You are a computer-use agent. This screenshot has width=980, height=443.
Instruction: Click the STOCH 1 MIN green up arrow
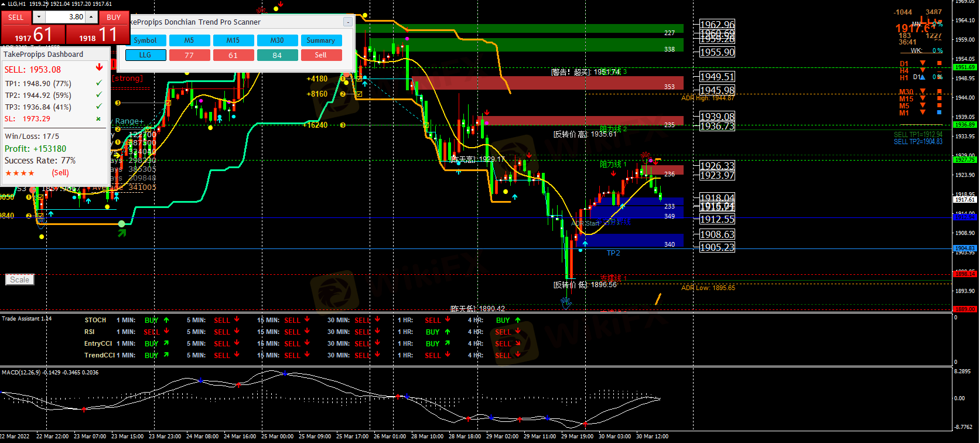[166, 320]
